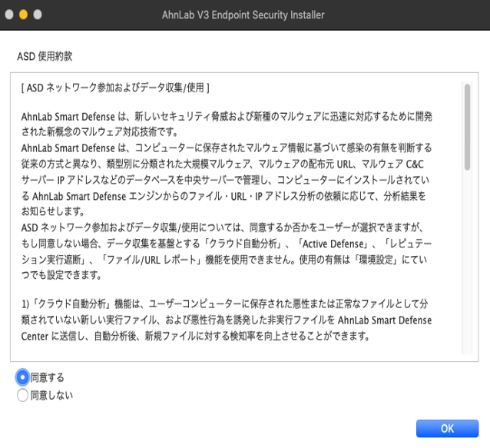The width and height of the screenshot is (490, 448).
Task: Click the line starting 従来の方式と異なり
Action: click(223, 164)
